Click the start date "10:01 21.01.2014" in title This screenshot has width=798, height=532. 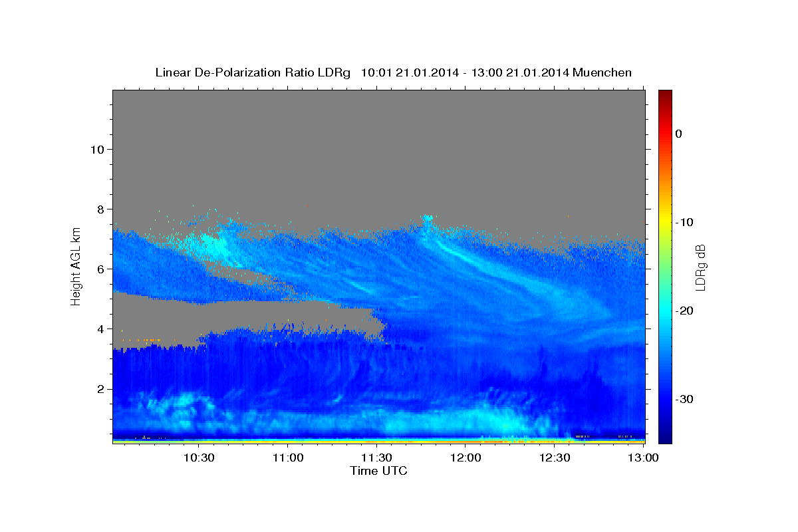410,72
